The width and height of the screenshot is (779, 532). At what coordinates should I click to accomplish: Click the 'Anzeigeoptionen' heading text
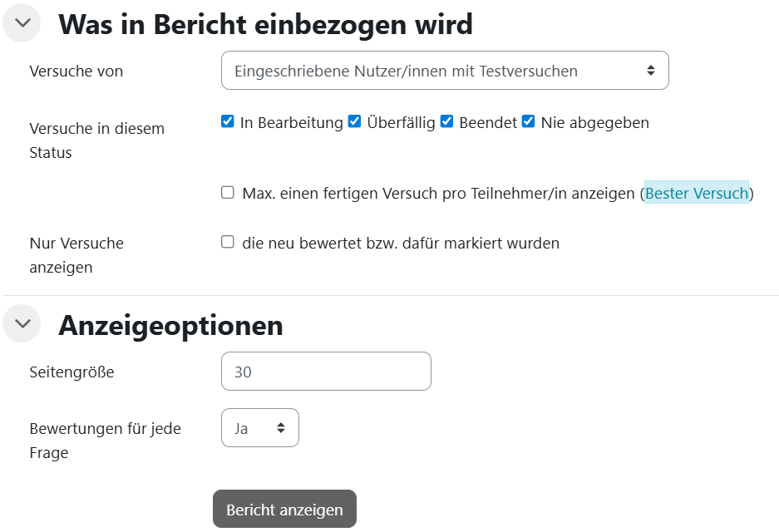(x=170, y=325)
